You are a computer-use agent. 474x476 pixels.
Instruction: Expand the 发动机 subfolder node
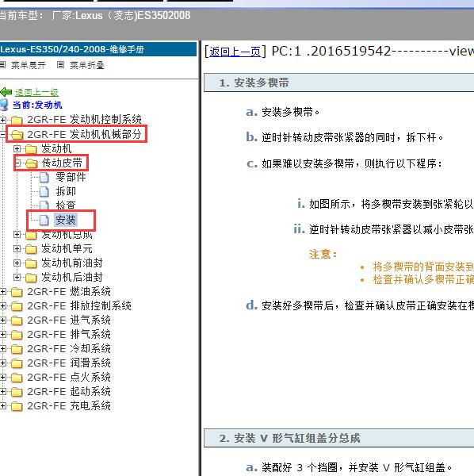point(17,148)
